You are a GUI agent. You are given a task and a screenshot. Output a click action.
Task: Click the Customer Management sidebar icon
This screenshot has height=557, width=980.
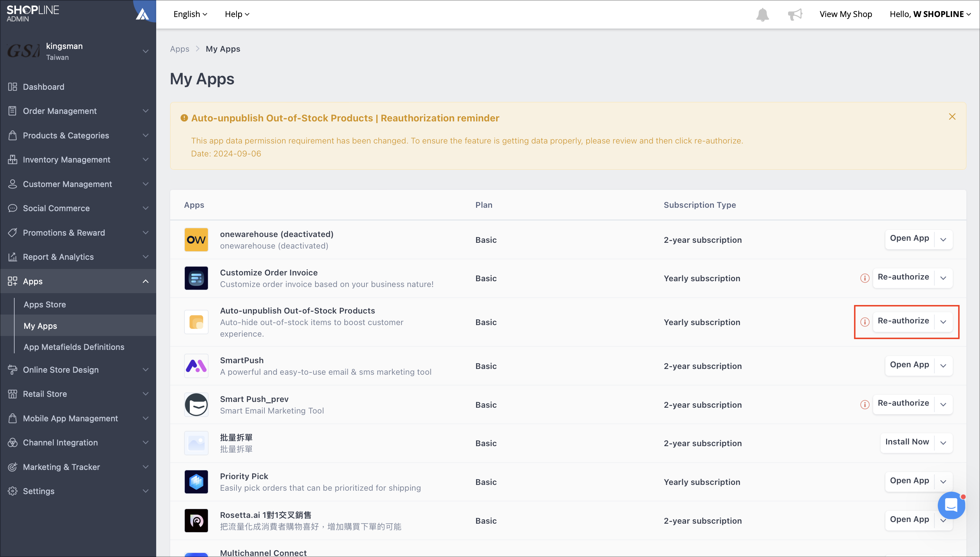point(13,184)
